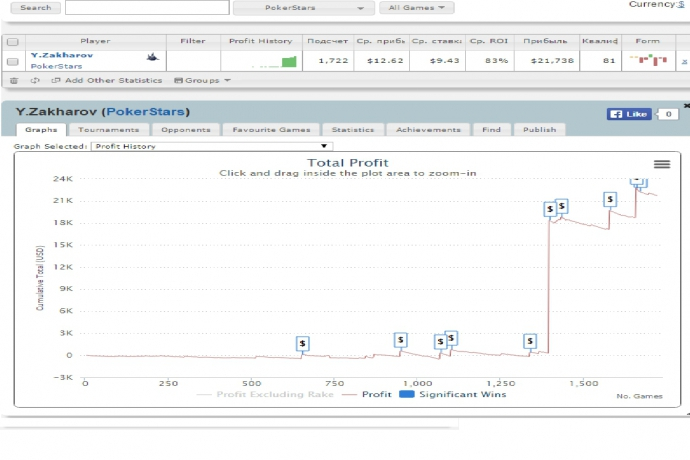Click the significant win marker near game 950
690x460 pixels.
400,340
